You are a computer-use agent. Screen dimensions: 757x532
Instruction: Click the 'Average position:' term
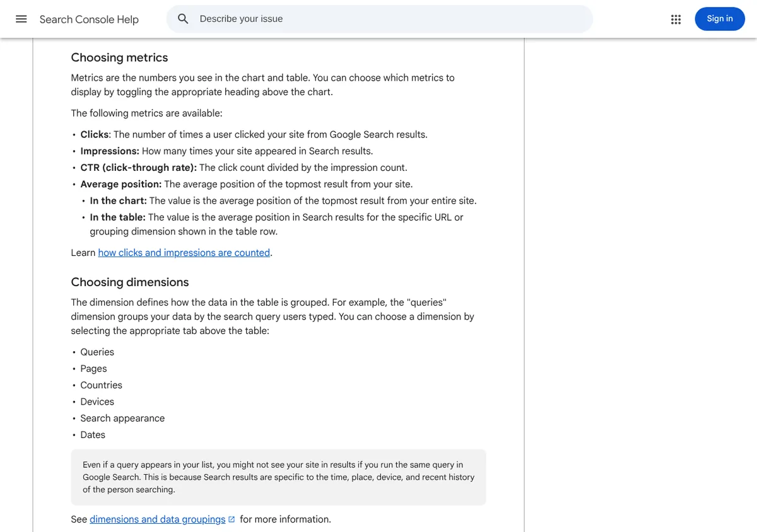pos(121,184)
